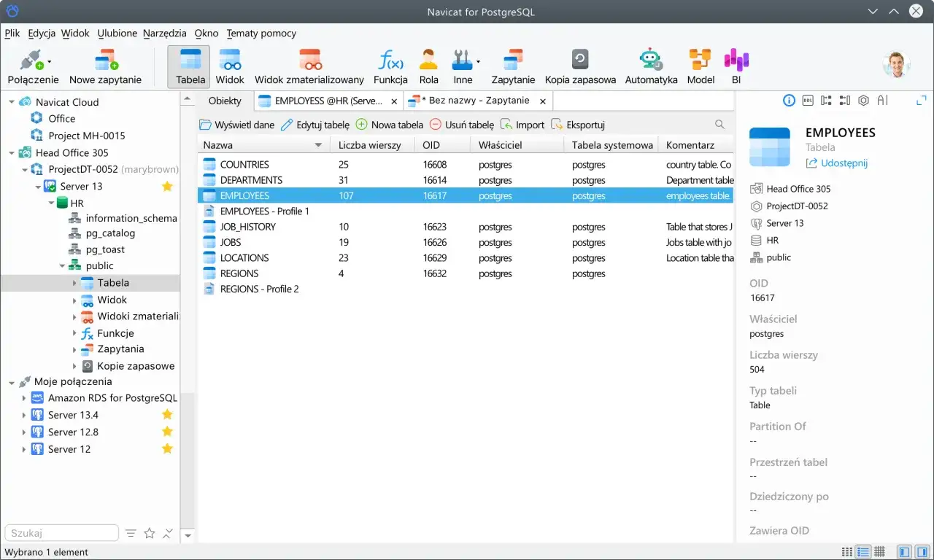934x560 pixels.
Task: Toggle the favorite star on Server 13.4
Action: coord(167,415)
